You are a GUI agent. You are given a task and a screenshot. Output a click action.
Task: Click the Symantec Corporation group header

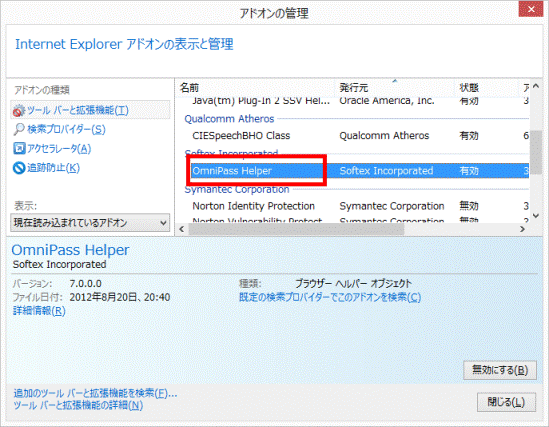coord(237,189)
